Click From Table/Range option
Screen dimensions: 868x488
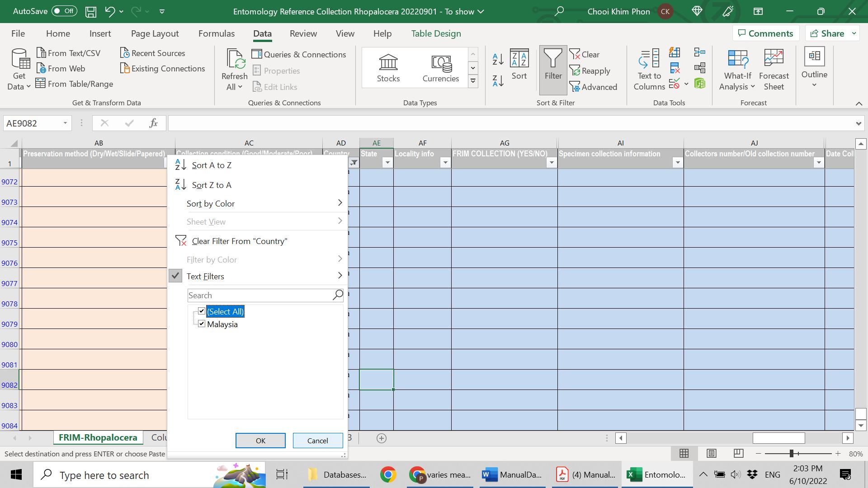tap(75, 84)
